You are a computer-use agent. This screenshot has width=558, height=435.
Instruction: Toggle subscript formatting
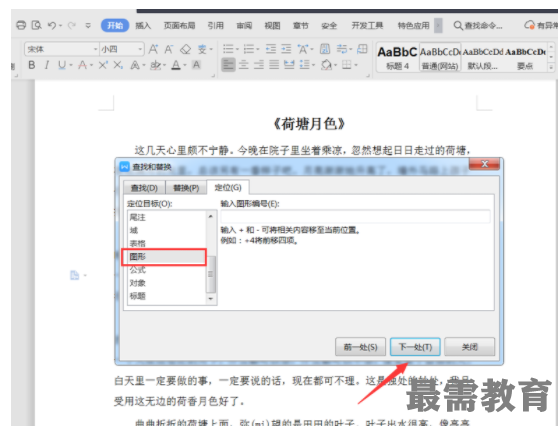(118, 65)
